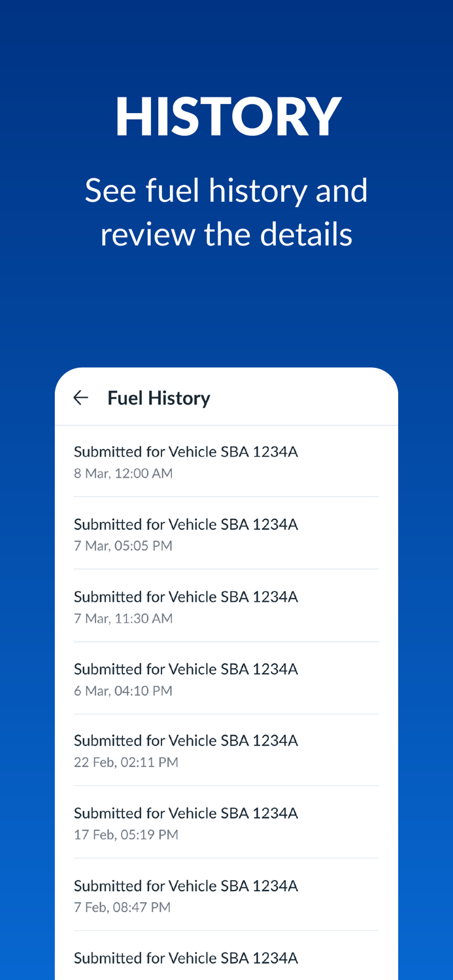
Task: Click the 17 Feb entry title text
Action: 186,812
